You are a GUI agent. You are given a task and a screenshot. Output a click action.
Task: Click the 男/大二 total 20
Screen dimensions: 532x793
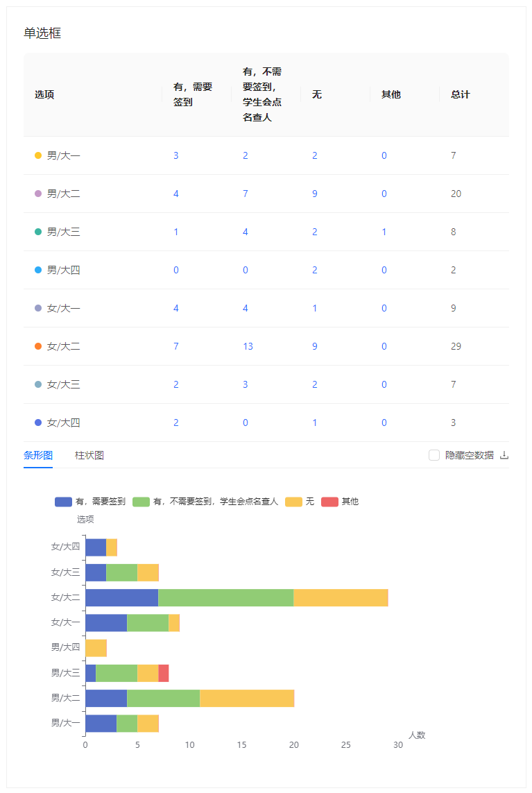coord(456,194)
